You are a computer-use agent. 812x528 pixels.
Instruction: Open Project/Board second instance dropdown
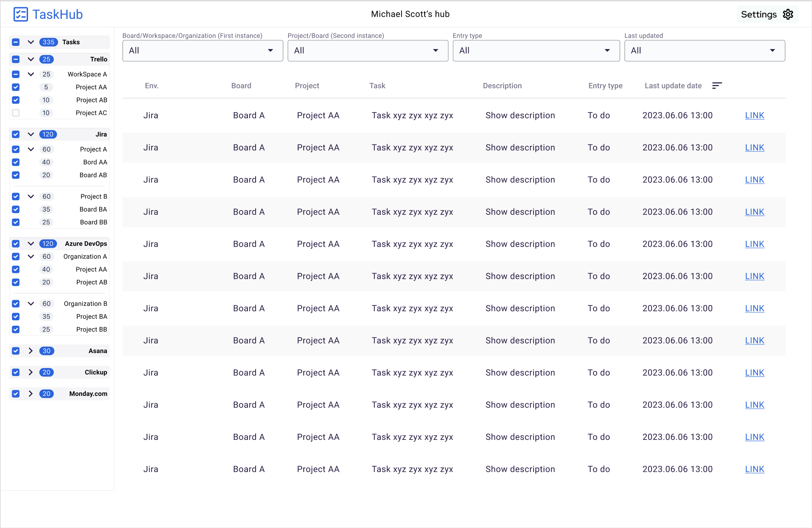pos(368,51)
